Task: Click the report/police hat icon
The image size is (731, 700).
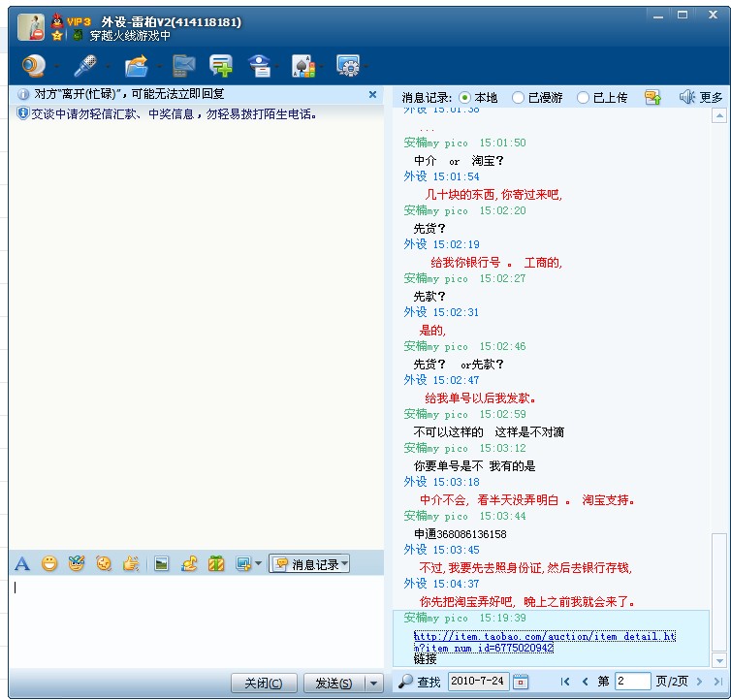Action: pos(260,65)
